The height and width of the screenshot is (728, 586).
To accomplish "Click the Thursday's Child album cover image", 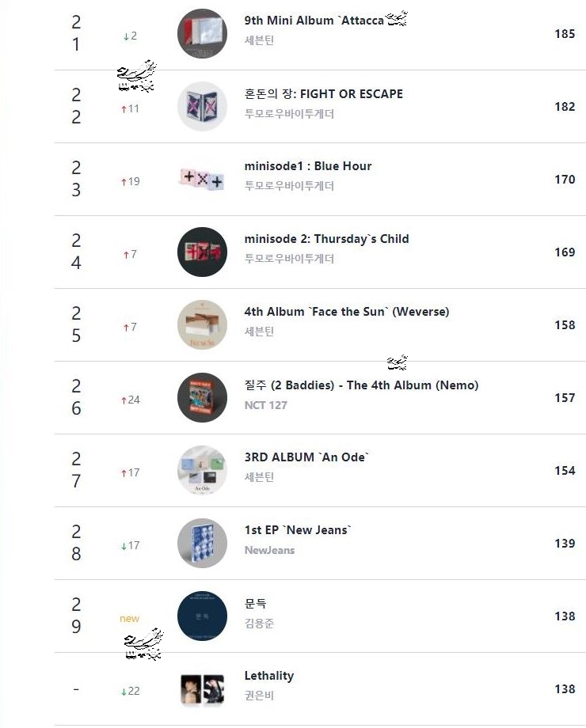I will click(202, 252).
